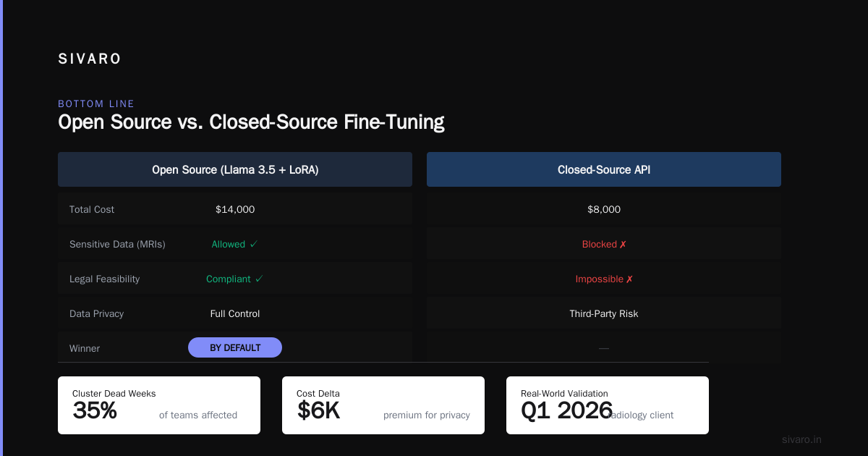
Task: Click the Real-World Validation card title
Action: click(x=564, y=394)
